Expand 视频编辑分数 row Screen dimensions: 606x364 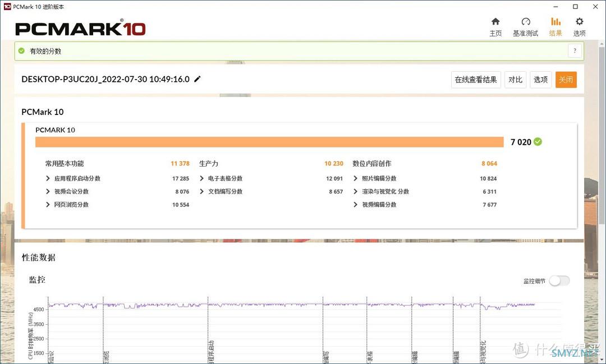point(355,205)
